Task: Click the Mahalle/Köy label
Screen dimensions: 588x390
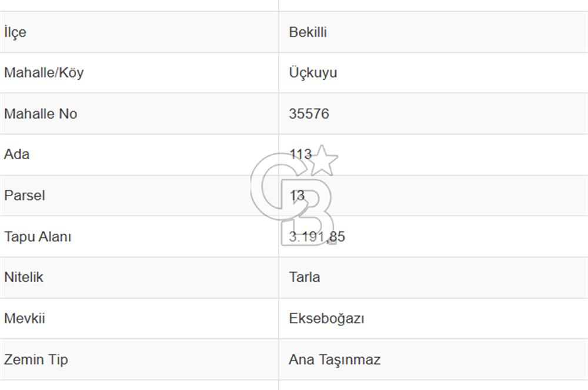Action: [44, 73]
